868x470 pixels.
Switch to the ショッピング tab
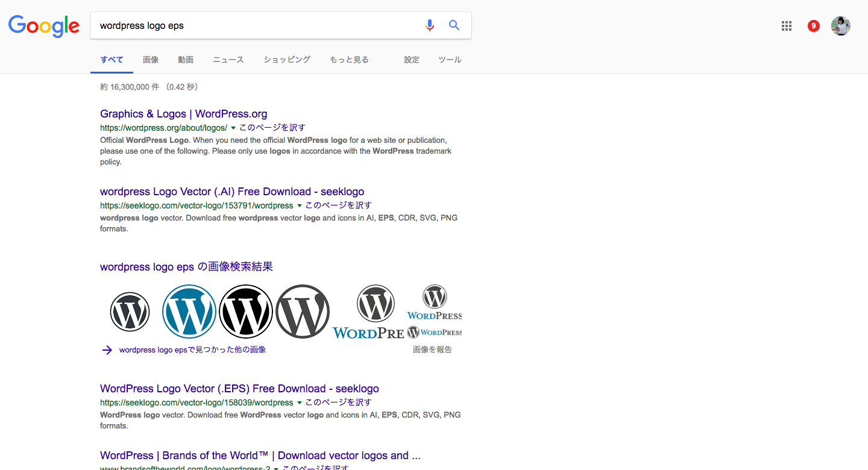(x=287, y=60)
